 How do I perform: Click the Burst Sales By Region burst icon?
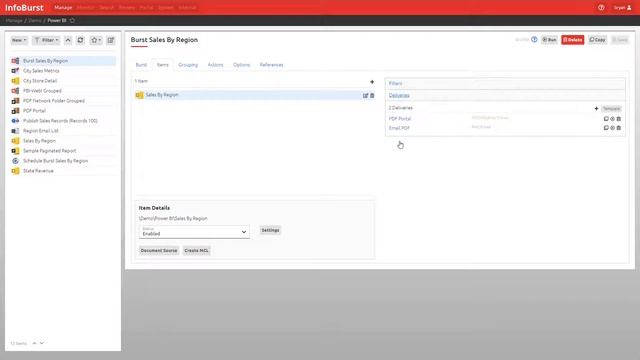pos(15,61)
